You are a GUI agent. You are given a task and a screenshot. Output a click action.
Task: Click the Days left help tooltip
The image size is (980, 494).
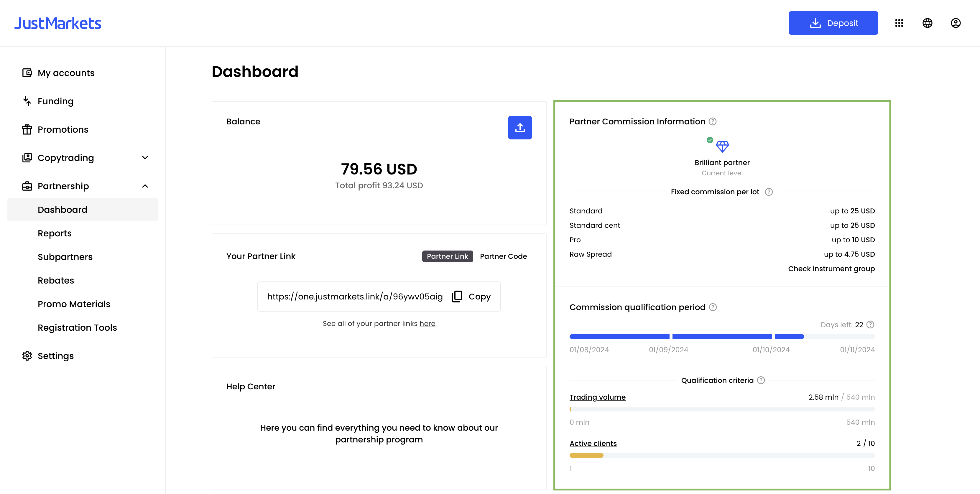[870, 325]
